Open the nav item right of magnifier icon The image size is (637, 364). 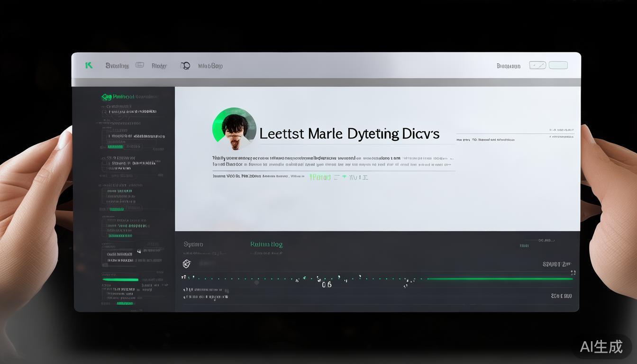[210, 66]
